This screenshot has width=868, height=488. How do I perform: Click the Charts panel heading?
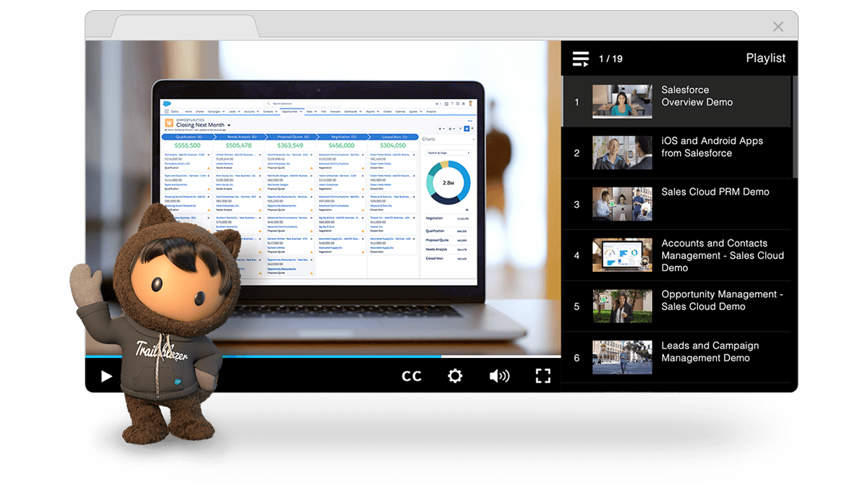pyautogui.click(x=429, y=139)
